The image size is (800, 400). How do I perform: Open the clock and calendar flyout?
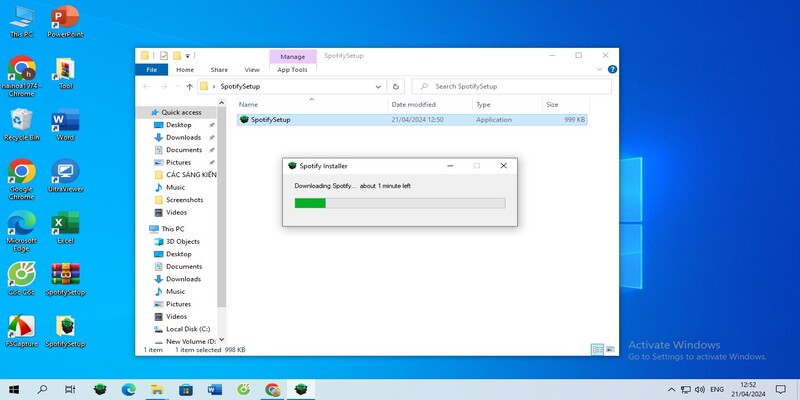tap(748, 390)
